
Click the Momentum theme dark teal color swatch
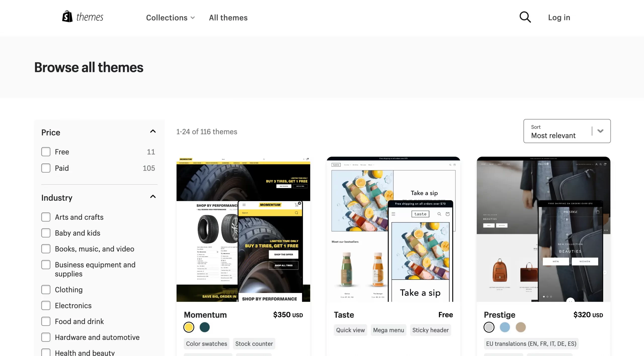coord(204,327)
